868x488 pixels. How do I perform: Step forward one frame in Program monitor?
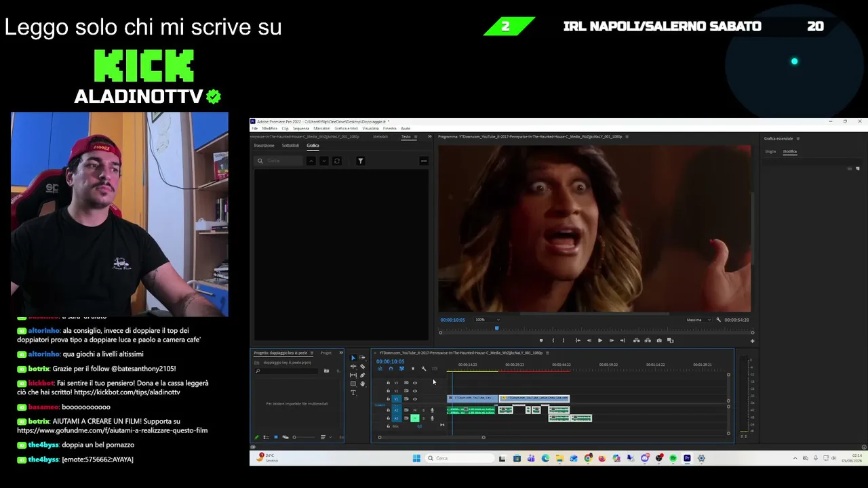[611, 340]
